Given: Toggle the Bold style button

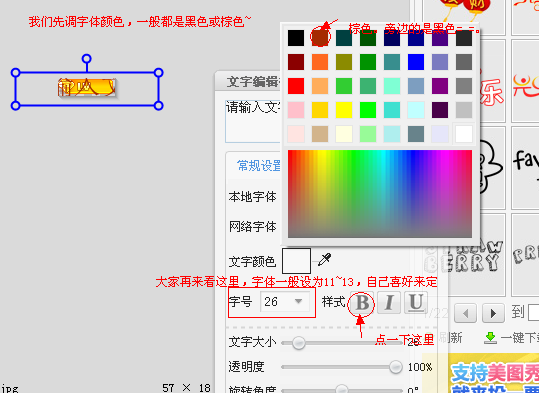Looking at the screenshot, I should click(x=362, y=303).
